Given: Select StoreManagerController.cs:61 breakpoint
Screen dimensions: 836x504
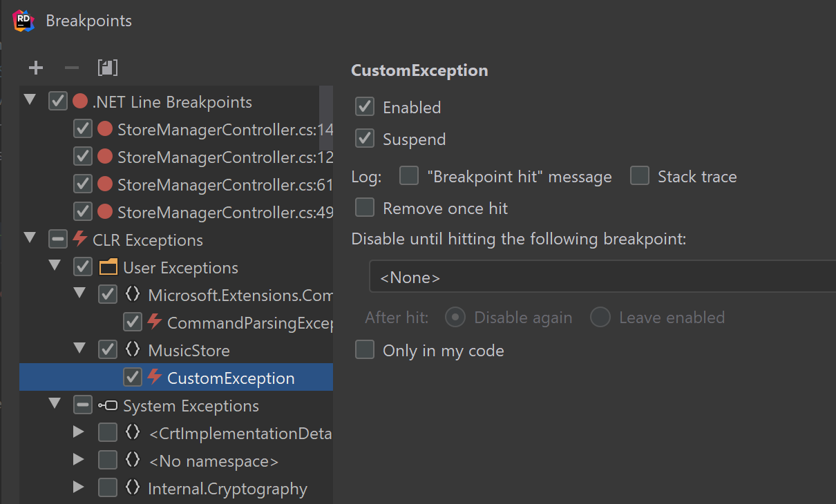Looking at the screenshot, I should (225, 185).
